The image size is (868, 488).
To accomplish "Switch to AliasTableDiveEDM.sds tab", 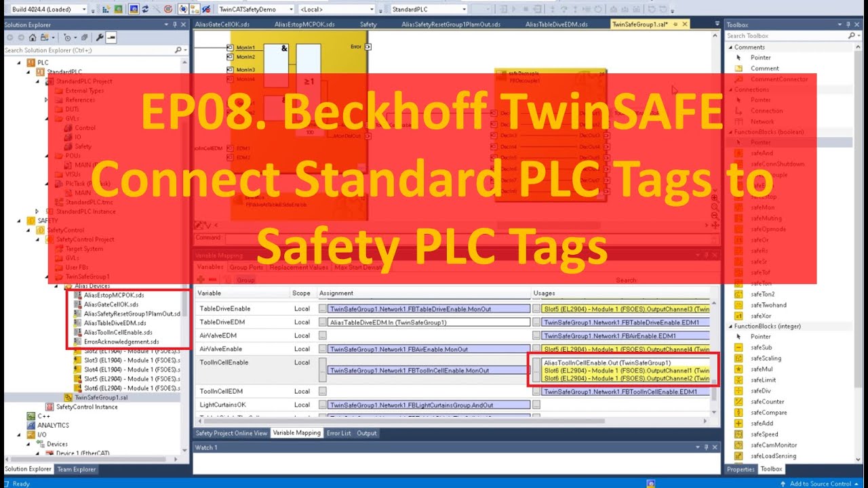I will point(555,24).
